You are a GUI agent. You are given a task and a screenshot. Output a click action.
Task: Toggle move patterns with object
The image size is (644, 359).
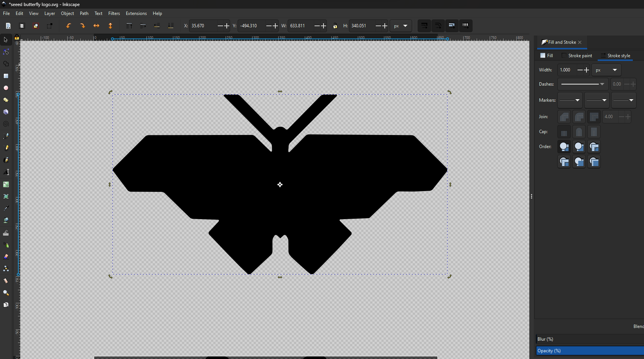[465, 26]
